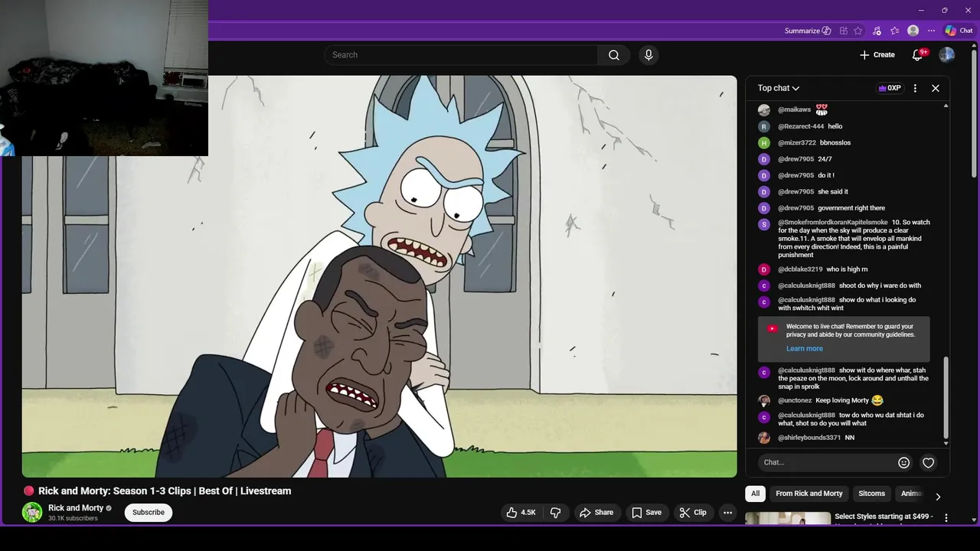980x551 pixels.
Task: Open the Rick and Morty channel name link
Action: [x=76, y=508]
